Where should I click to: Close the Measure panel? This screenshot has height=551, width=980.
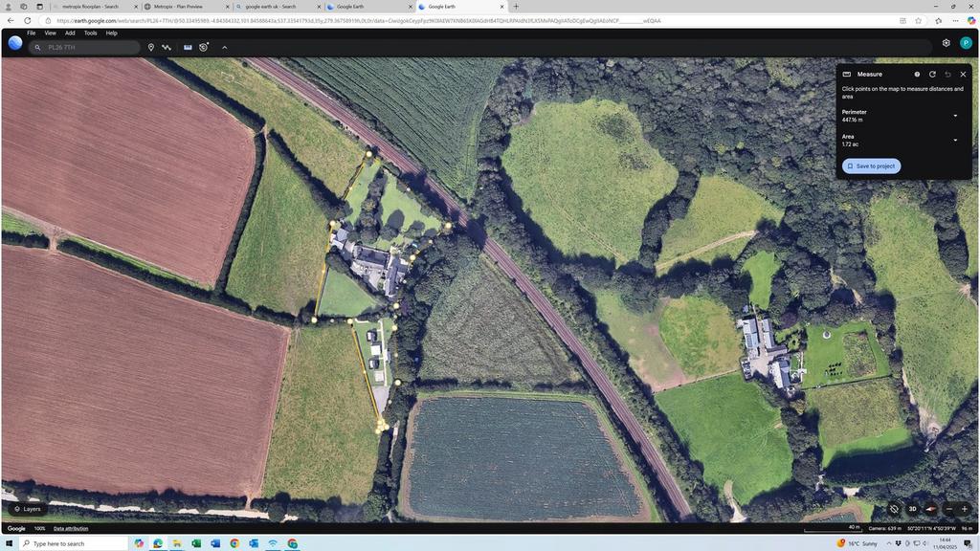(963, 75)
